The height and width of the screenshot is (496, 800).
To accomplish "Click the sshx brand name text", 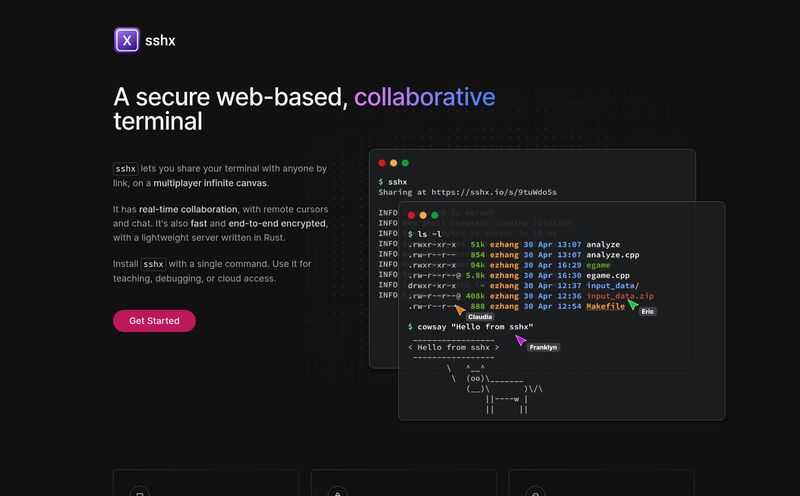I will point(160,41).
